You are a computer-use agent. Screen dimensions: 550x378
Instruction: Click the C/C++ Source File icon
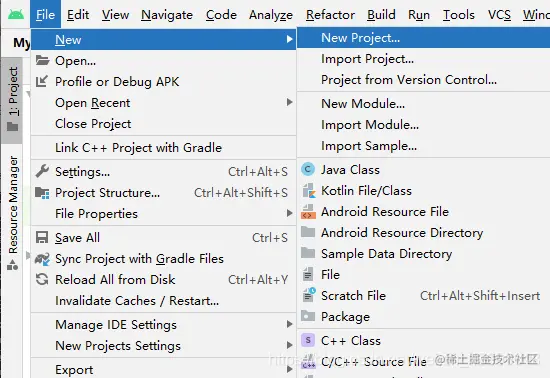pos(309,362)
